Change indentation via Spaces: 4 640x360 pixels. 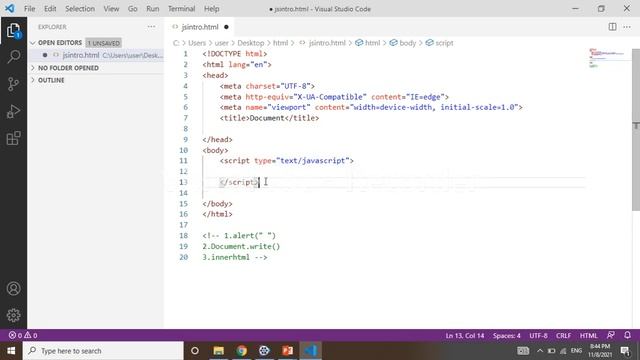(x=507, y=336)
